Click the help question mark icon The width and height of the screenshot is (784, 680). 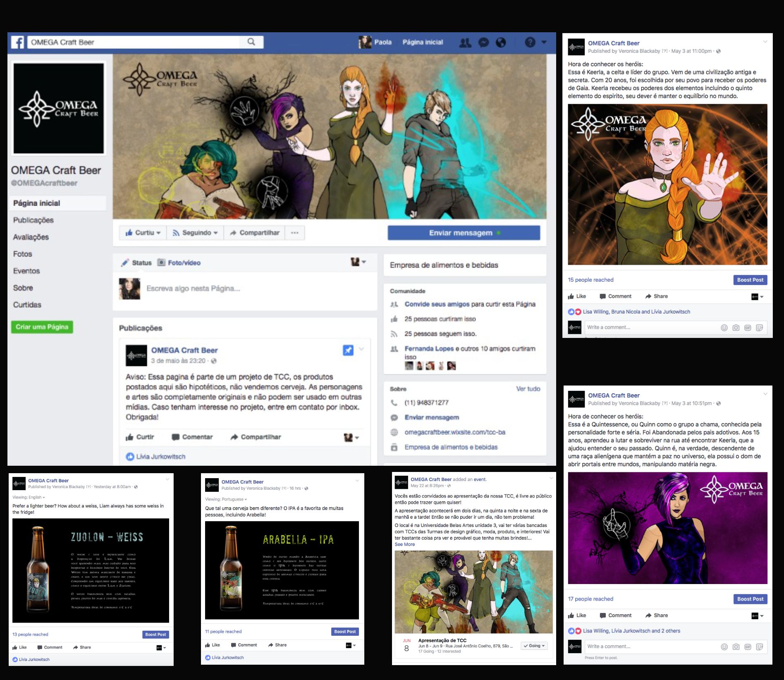coord(530,42)
